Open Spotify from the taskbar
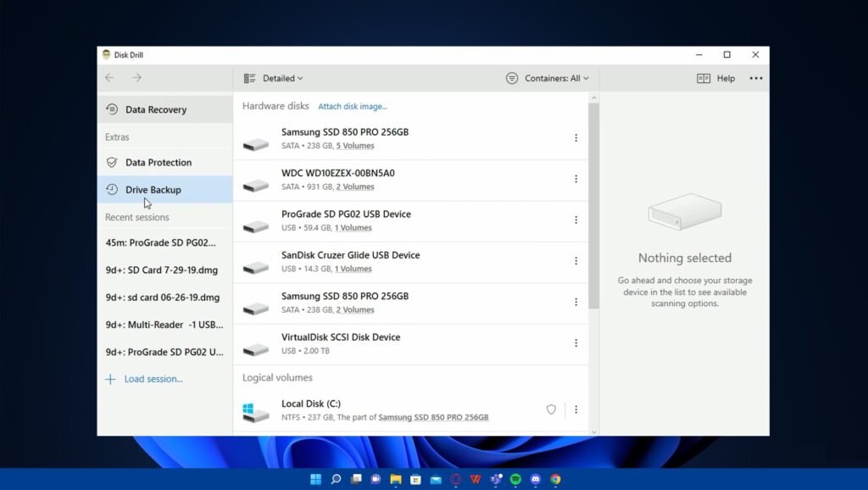 tap(515, 480)
